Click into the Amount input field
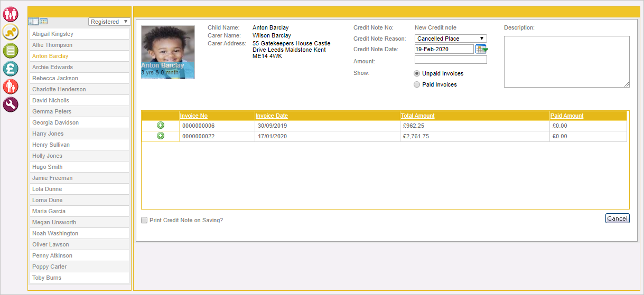644x295 pixels. tap(451, 60)
